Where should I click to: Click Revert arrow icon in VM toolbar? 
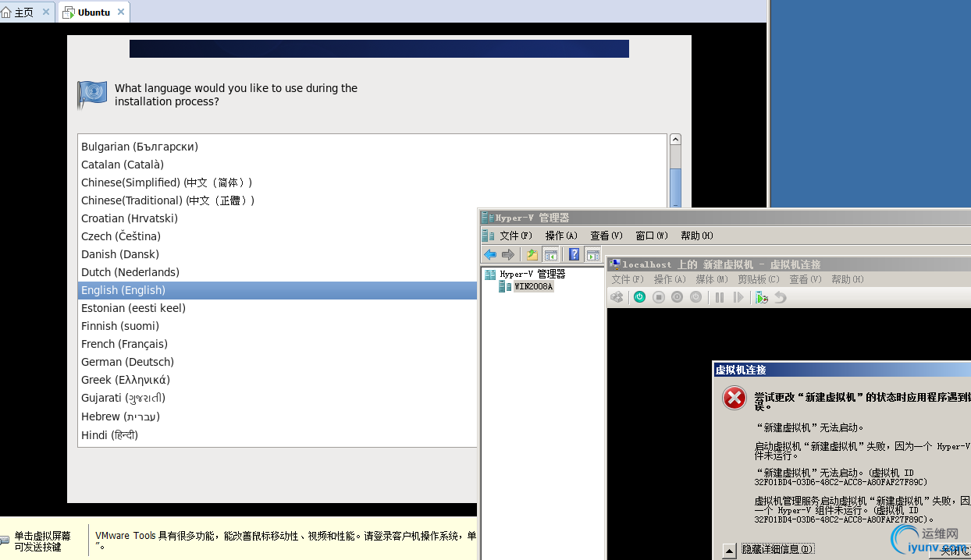[x=780, y=297]
